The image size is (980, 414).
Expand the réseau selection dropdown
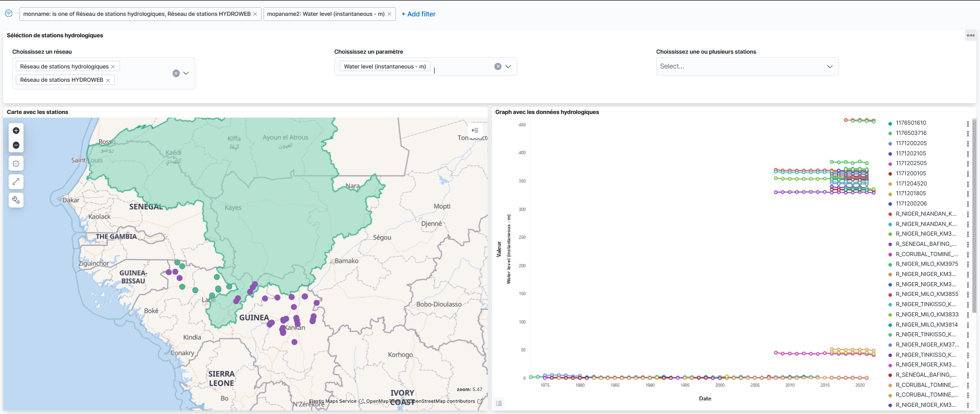186,73
